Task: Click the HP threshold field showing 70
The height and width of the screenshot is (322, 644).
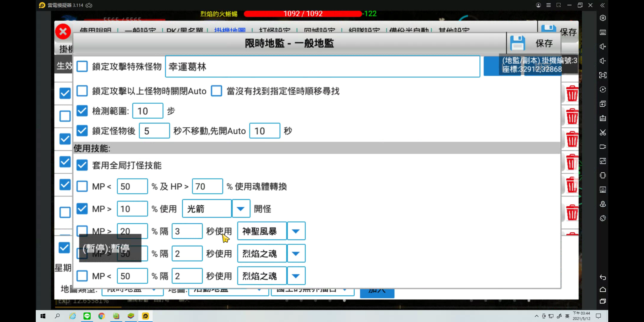Action: 208,186
